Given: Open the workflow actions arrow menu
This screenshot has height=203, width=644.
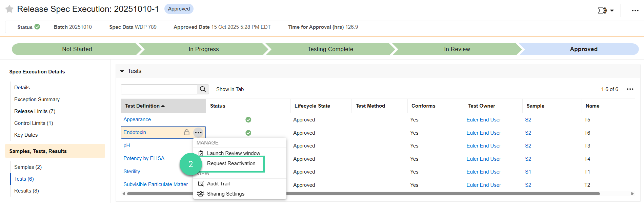Looking at the screenshot, I should click(606, 10).
